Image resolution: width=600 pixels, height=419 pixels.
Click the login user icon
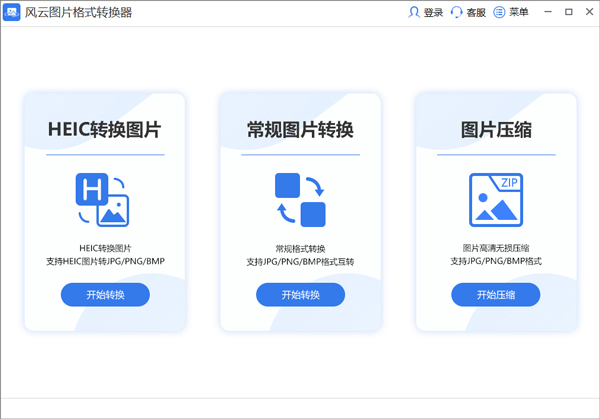[413, 12]
